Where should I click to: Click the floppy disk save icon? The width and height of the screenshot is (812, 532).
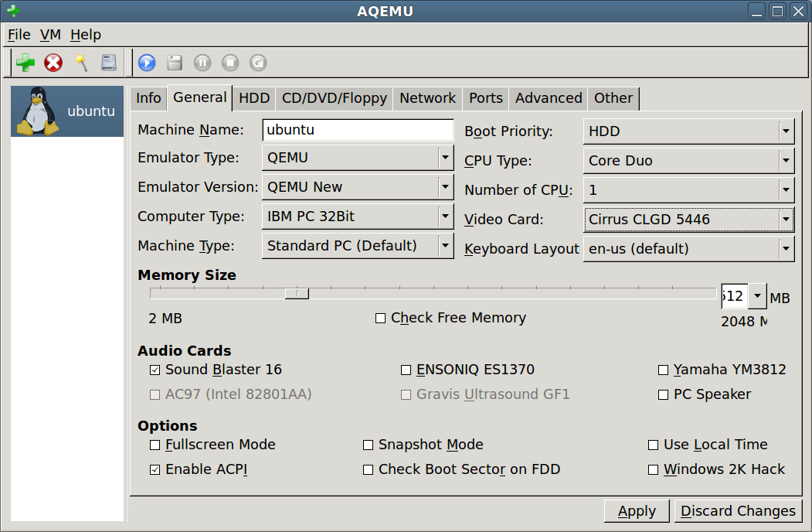point(175,63)
